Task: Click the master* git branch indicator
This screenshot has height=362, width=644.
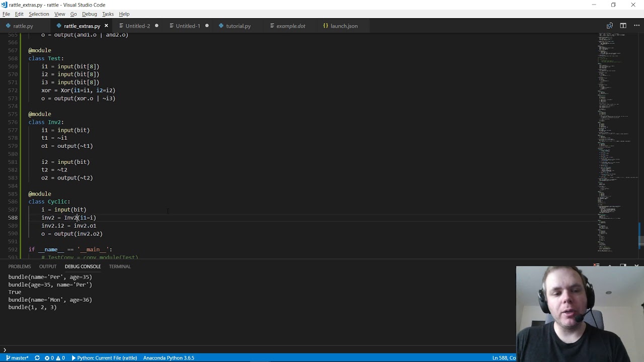Action: 17,358
